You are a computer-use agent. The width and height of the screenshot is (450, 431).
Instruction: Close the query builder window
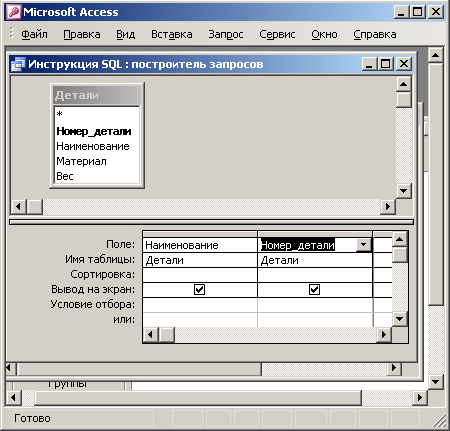point(404,64)
